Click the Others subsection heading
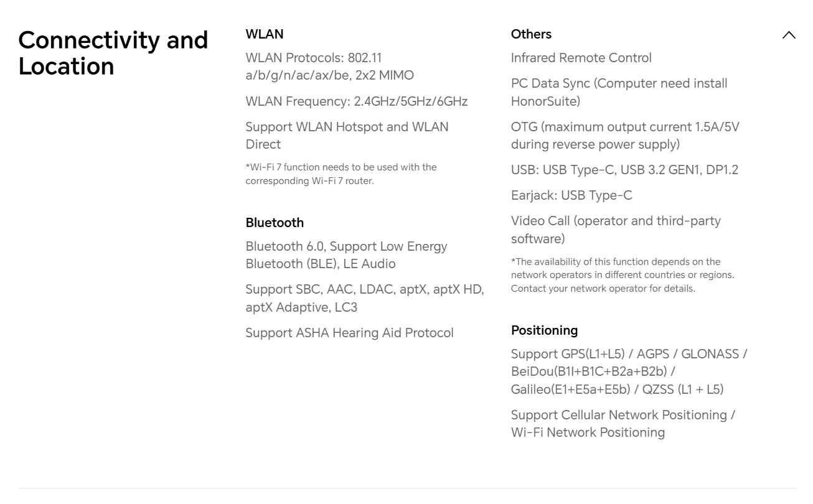Image resolution: width=813 pixels, height=504 pixels. pyautogui.click(x=531, y=34)
